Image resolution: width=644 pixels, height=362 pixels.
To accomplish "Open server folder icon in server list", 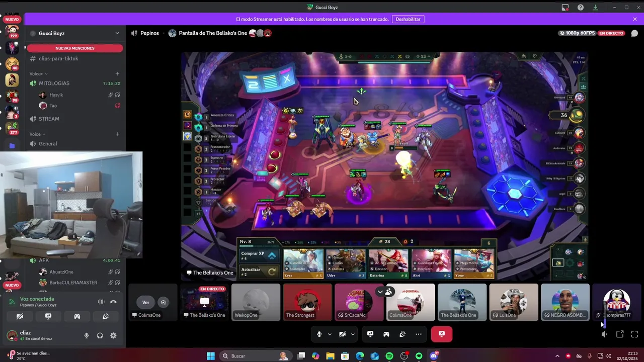I will coord(12,146).
